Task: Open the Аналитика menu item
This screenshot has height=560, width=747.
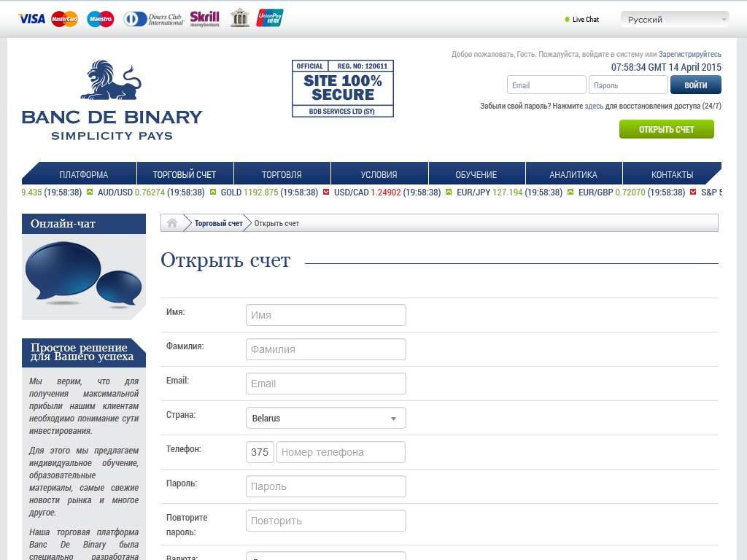Action: coord(573,175)
